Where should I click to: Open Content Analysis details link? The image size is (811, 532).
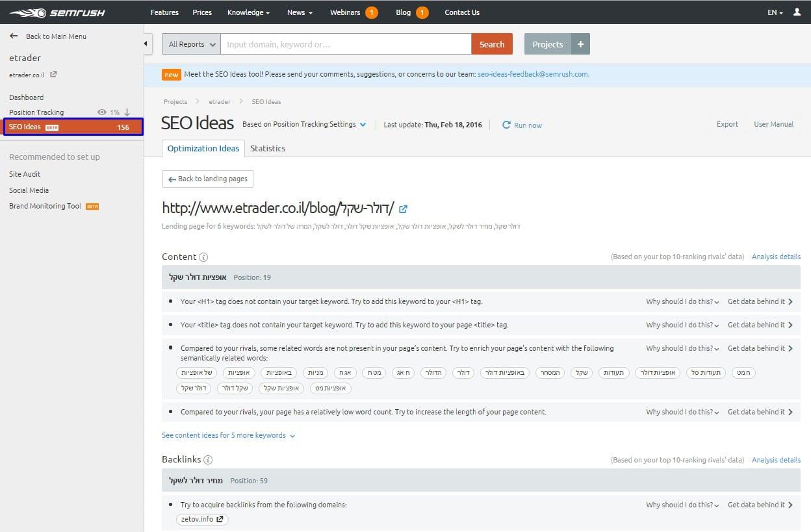(x=776, y=257)
